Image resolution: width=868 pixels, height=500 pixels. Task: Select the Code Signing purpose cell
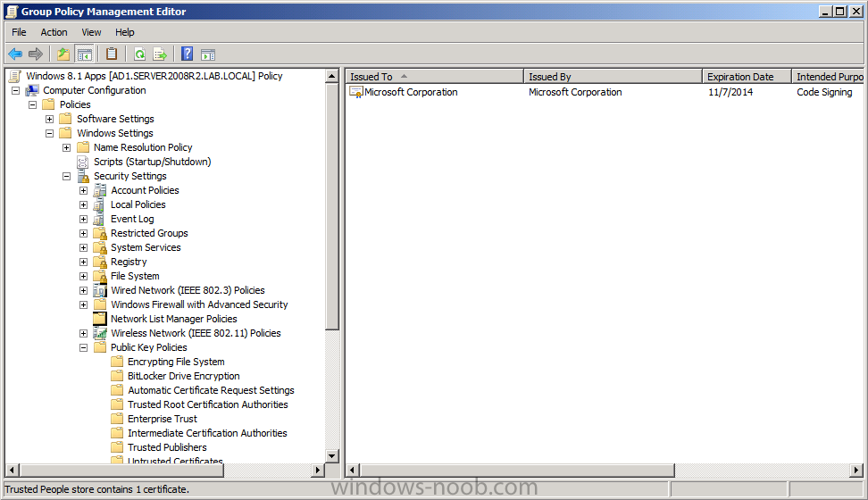pos(824,92)
